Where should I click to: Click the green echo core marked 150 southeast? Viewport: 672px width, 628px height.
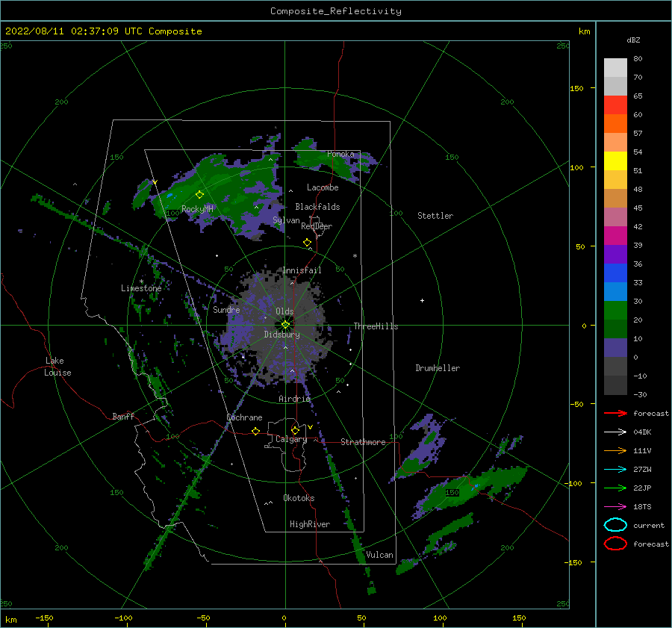[452, 493]
